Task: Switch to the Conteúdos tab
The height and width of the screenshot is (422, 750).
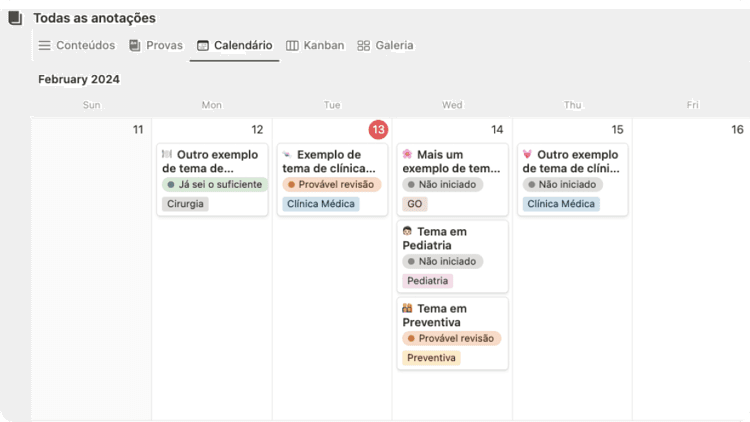Action: 85,45
